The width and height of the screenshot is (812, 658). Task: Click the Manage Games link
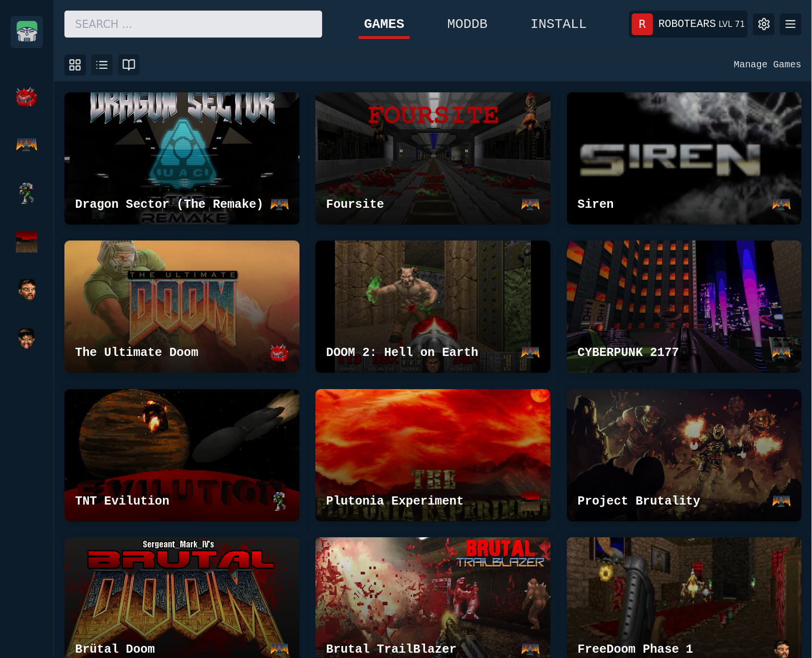coord(767,64)
